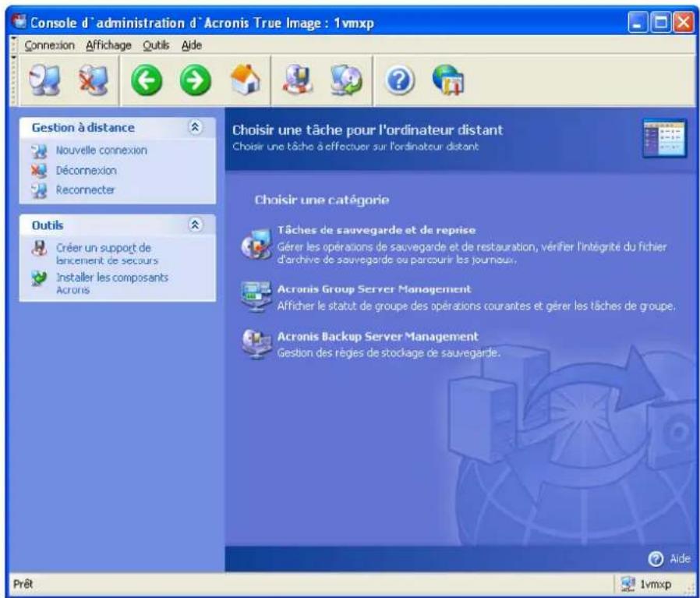Click the disconnect toolbar icon with red X
Screen dimensions: 700x598
94,80
